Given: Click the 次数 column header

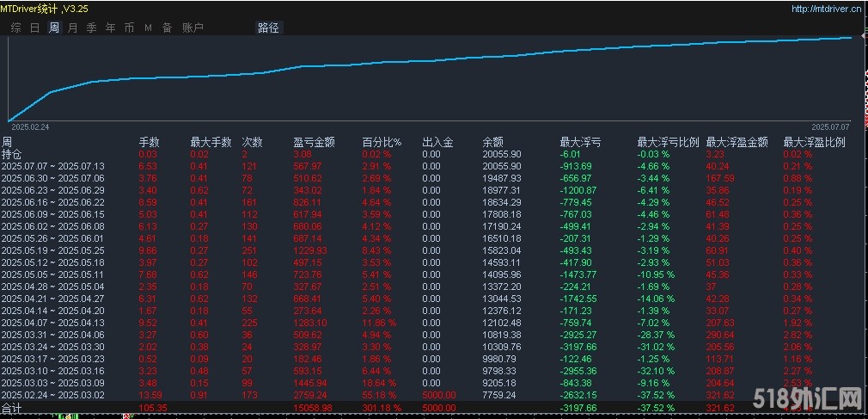Looking at the screenshot, I should tap(253, 143).
